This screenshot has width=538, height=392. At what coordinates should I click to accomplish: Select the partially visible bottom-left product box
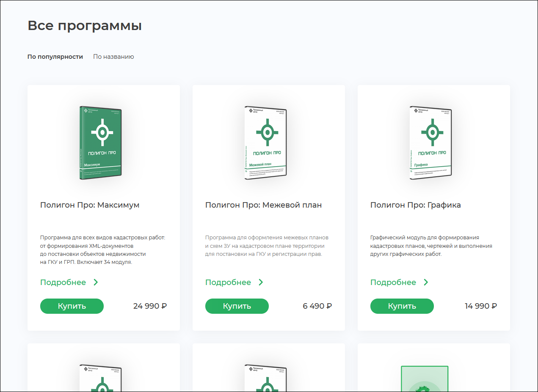[101, 378]
